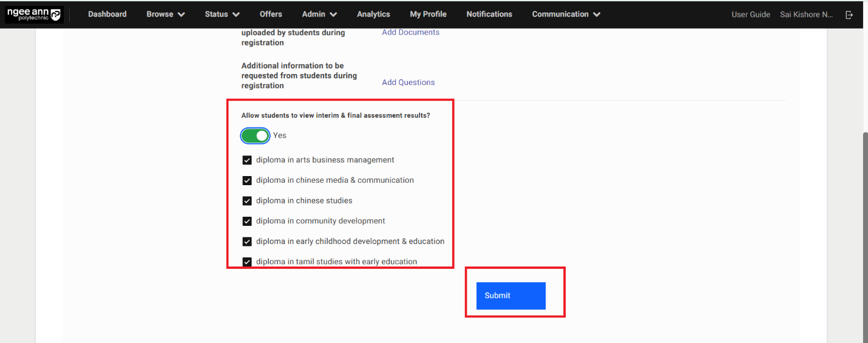
Task: Click the Add Questions link
Action: click(408, 83)
